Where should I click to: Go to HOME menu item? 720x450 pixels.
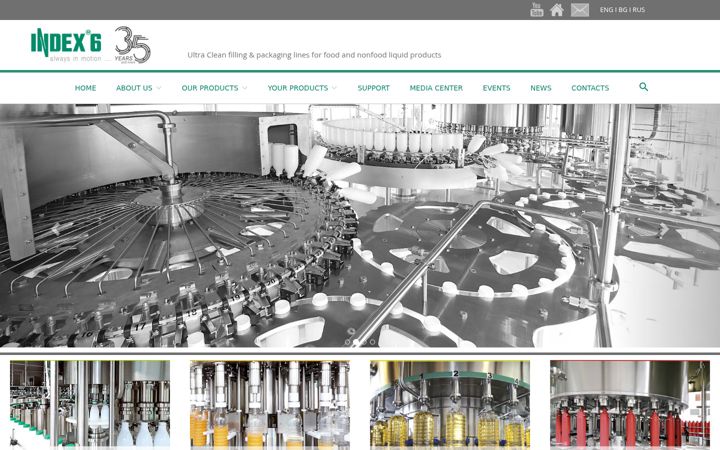[85, 88]
